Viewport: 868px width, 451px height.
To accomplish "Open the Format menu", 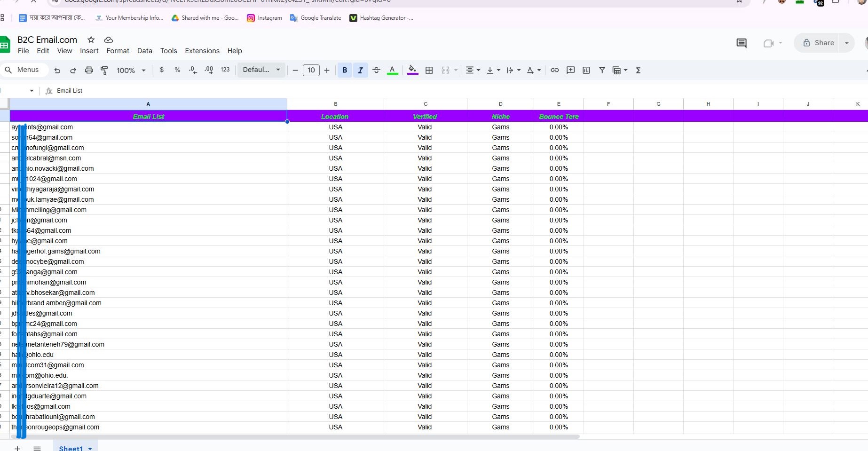I will coord(118,51).
